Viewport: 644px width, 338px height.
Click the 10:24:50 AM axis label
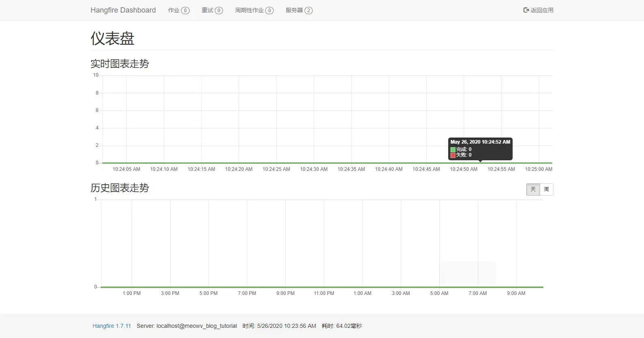click(464, 169)
